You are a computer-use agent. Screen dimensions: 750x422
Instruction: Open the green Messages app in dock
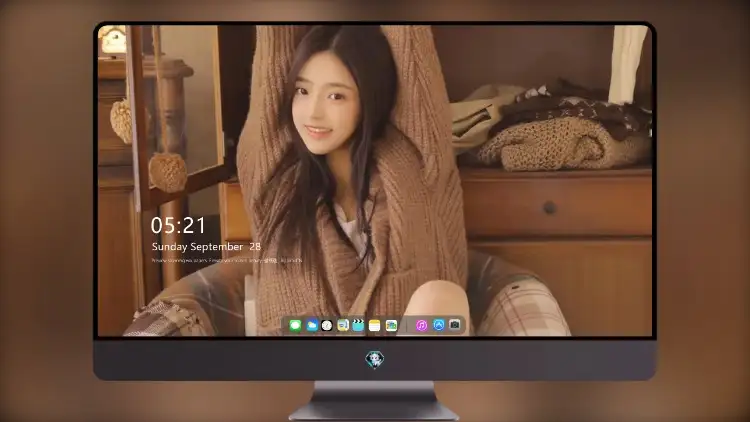coord(295,326)
